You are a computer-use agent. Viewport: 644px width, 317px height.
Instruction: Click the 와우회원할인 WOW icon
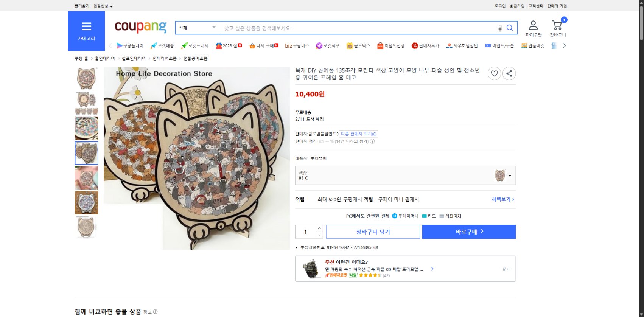click(449, 46)
